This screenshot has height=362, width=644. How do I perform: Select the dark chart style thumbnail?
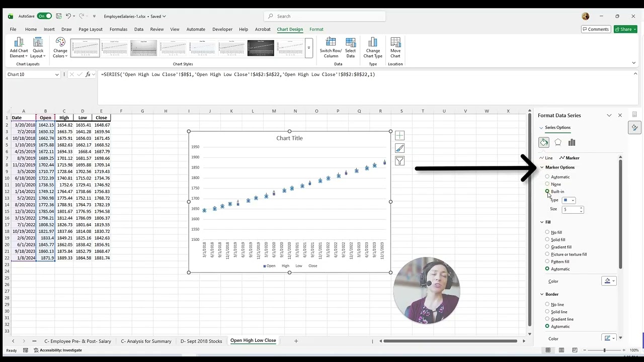(261, 48)
